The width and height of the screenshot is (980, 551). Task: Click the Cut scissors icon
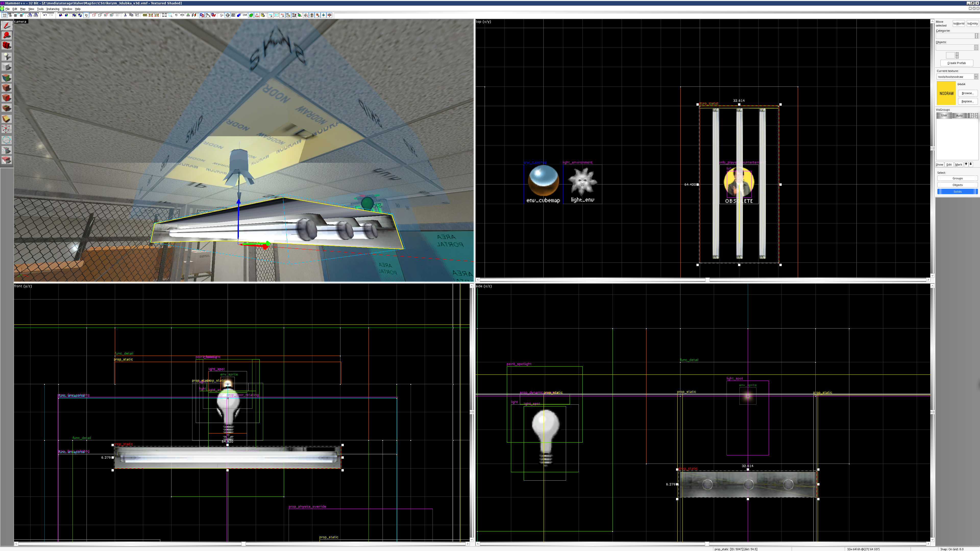tap(125, 15)
